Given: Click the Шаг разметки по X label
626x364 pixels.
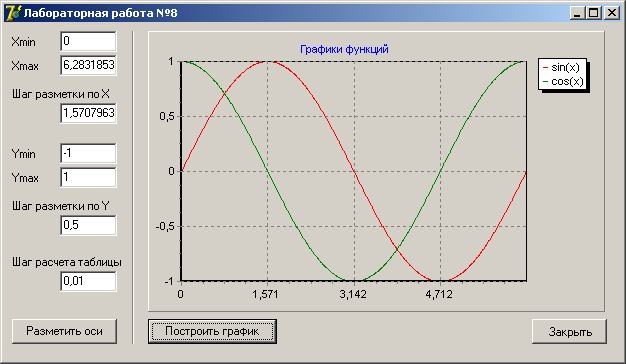Looking at the screenshot, I should coord(61,94).
